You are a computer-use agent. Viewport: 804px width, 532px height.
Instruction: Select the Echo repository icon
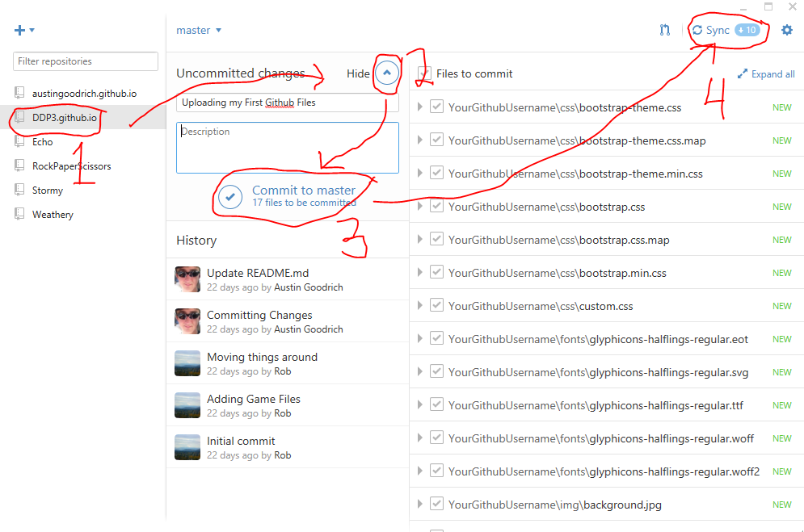pos(20,142)
